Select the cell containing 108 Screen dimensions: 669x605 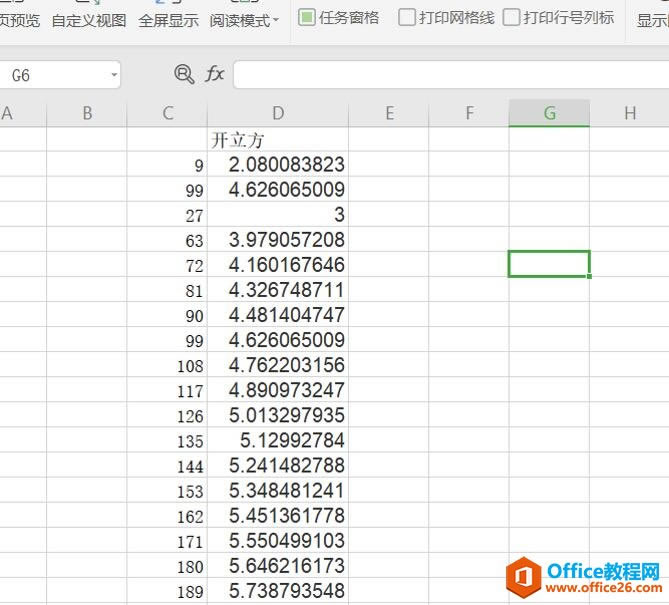pos(167,365)
